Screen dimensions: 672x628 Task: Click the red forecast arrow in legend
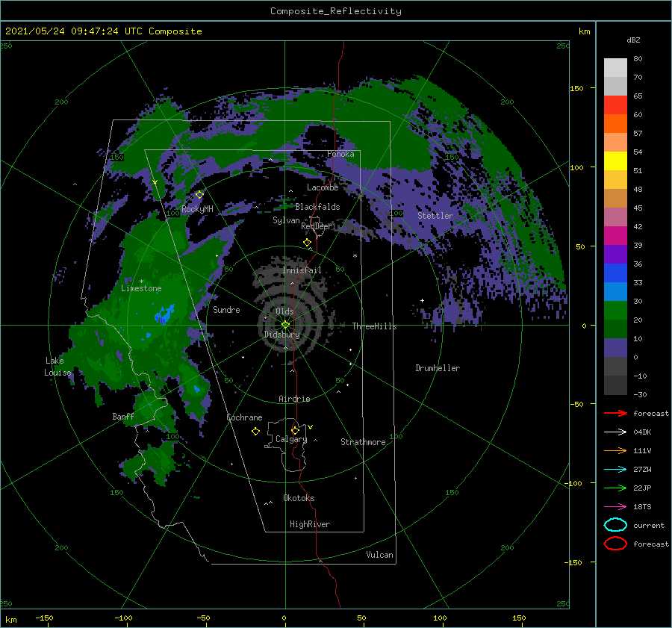click(x=615, y=413)
